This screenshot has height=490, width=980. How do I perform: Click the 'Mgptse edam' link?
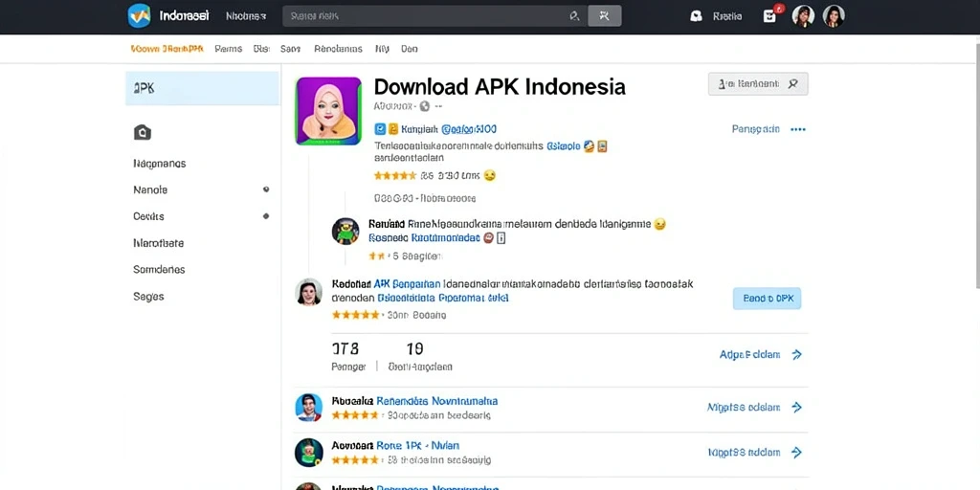click(x=744, y=408)
